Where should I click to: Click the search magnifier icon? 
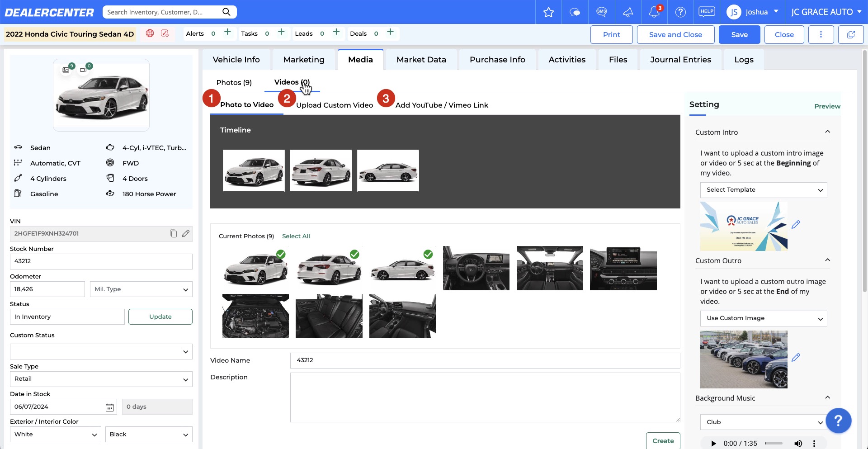tap(226, 12)
